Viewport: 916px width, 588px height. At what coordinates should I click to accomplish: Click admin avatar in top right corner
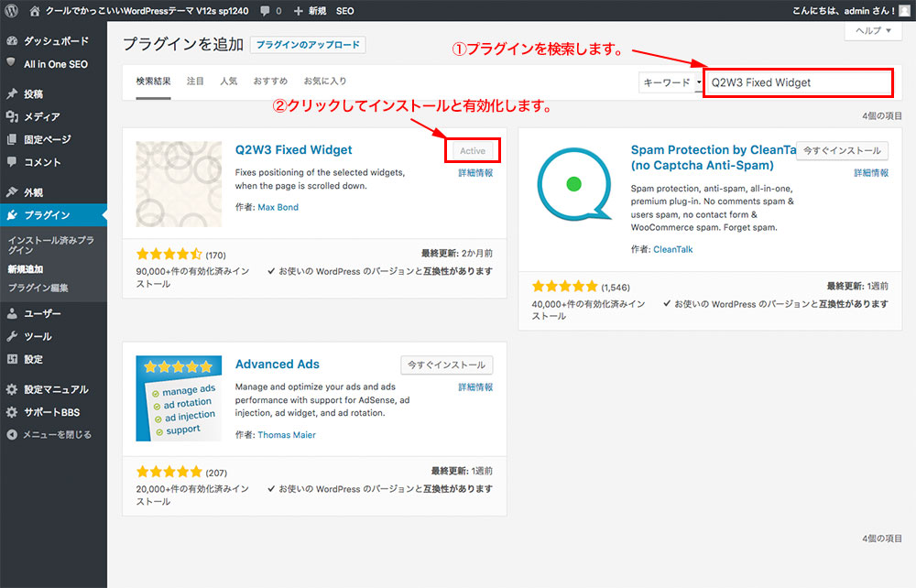(904, 10)
